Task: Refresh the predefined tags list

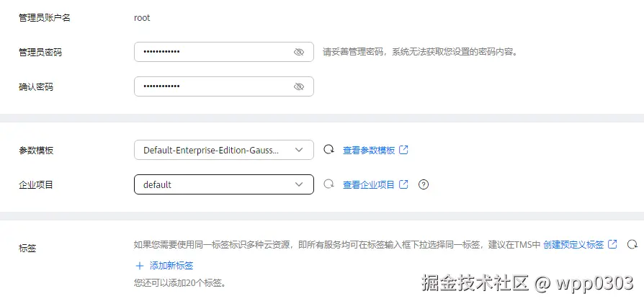Action: pos(632,244)
